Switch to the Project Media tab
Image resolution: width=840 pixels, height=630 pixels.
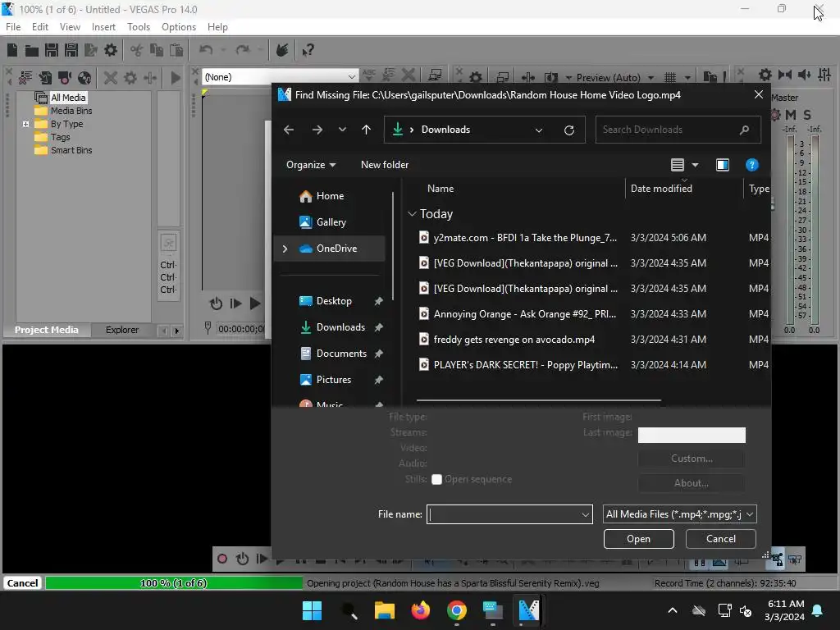click(46, 330)
